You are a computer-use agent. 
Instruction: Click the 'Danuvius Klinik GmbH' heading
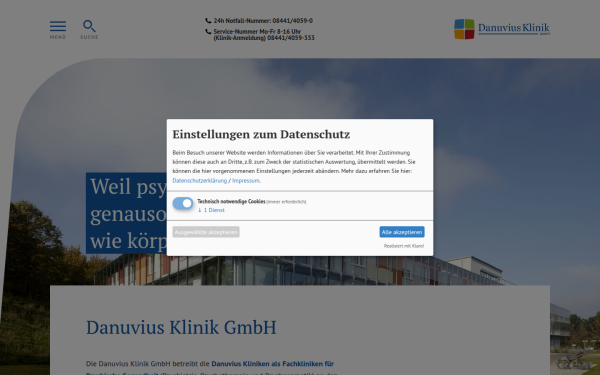click(181, 327)
